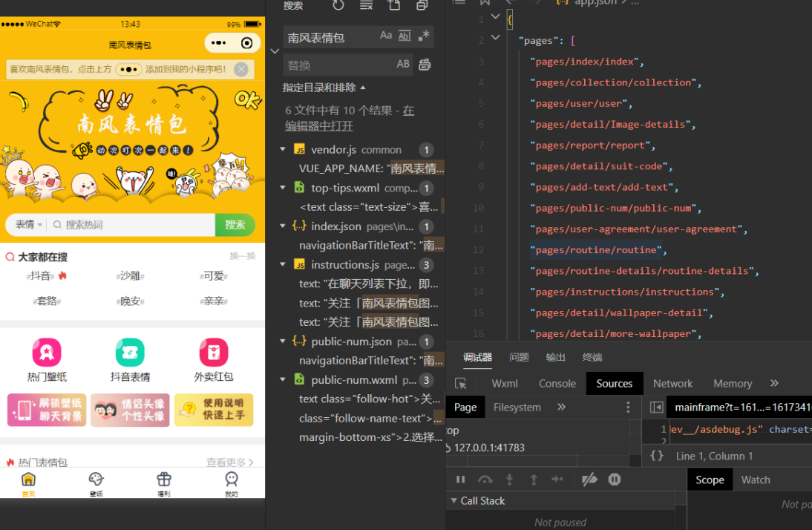812x530 pixels.
Task: Click the green 搜索 button
Action: [x=235, y=224]
